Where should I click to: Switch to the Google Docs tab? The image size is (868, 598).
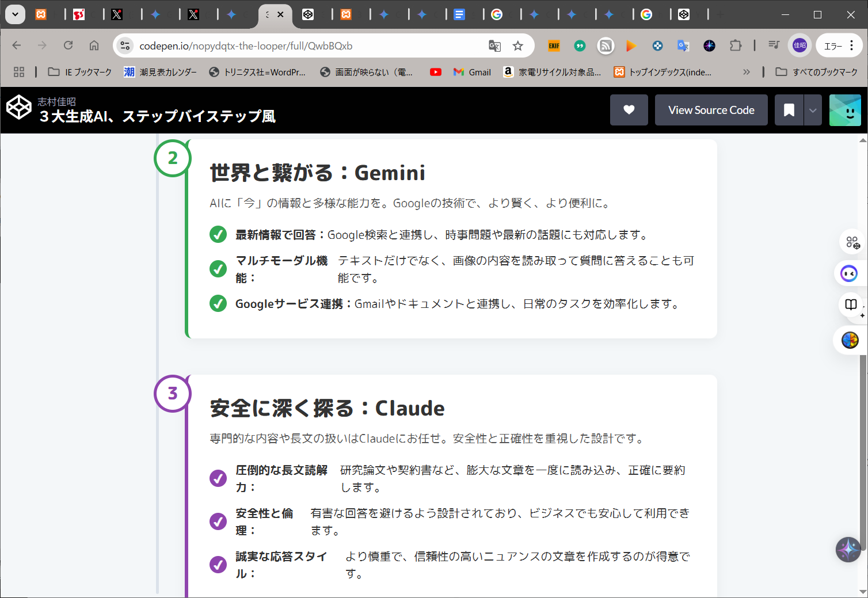[459, 14]
